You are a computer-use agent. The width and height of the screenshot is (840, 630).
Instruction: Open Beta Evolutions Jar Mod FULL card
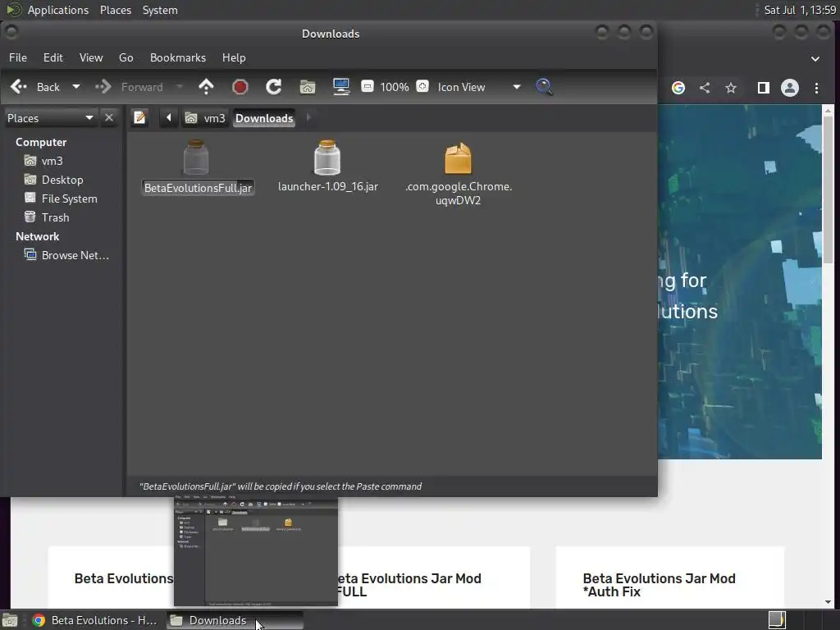pos(434,577)
